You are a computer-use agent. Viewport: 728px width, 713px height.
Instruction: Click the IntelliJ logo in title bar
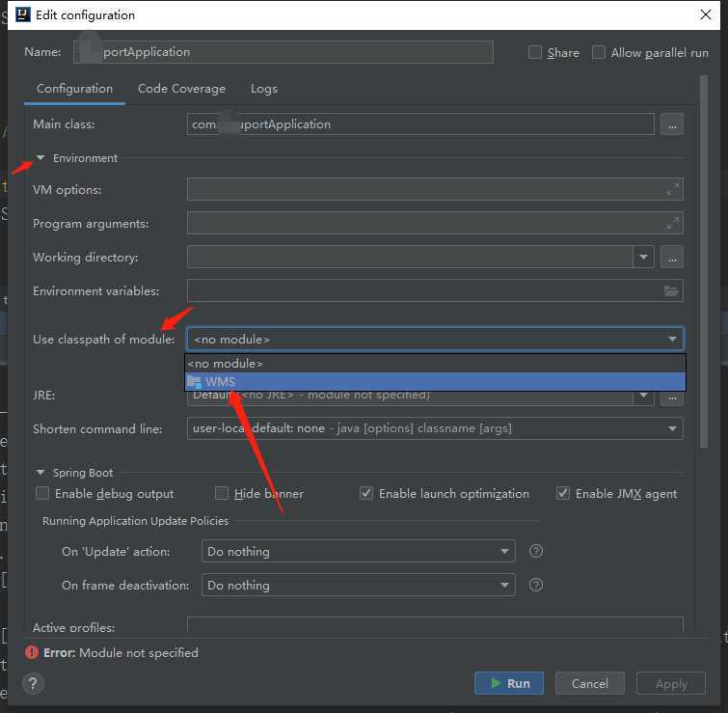click(23, 14)
